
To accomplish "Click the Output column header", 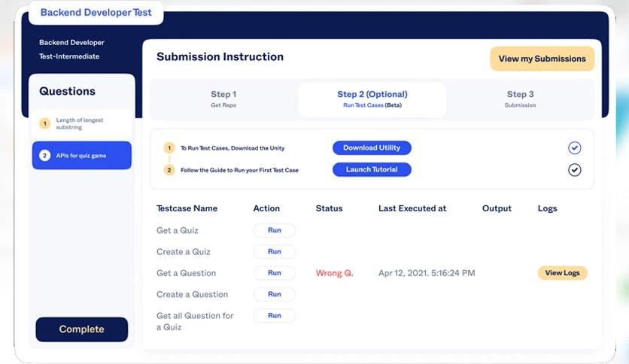I will pyautogui.click(x=497, y=208).
